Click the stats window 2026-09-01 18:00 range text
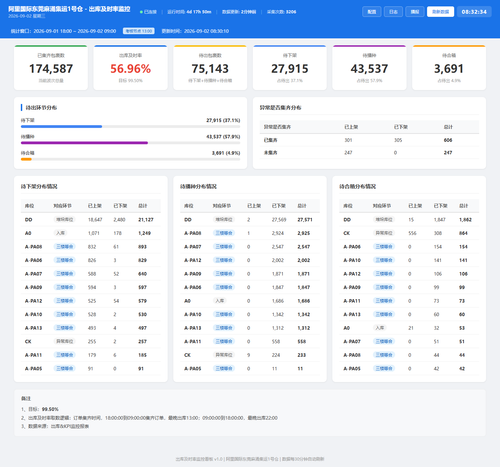The image size is (500, 467). click(x=75, y=31)
